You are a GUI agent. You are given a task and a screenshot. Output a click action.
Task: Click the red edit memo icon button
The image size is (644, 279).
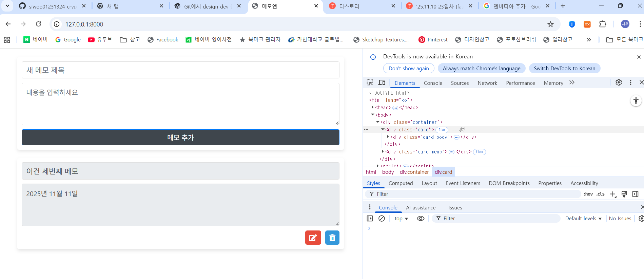313,238
